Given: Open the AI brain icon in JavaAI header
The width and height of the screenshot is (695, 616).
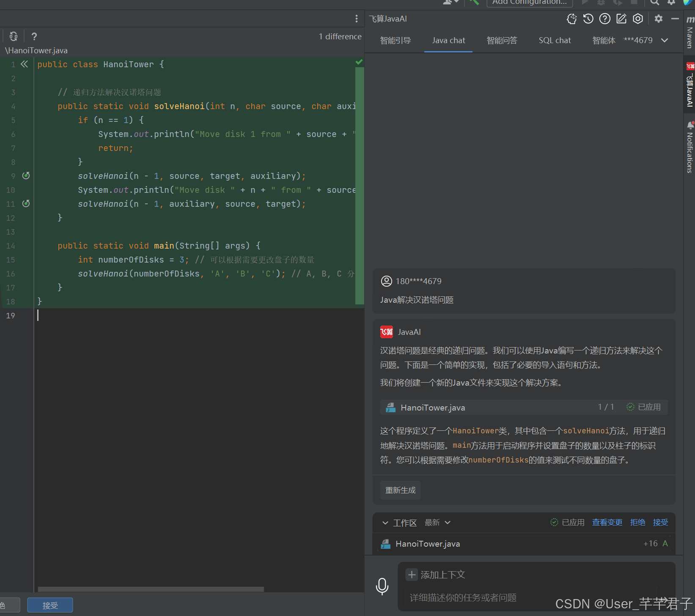Looking at the screenshot, I should pyautogui.click(x=571, y=19).
